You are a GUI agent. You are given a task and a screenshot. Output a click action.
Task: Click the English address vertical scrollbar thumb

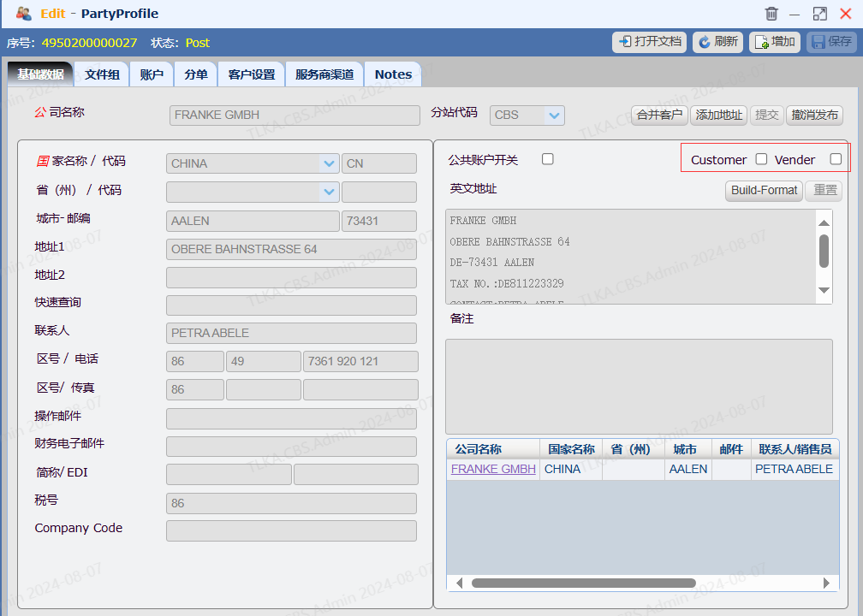(824, 251)
